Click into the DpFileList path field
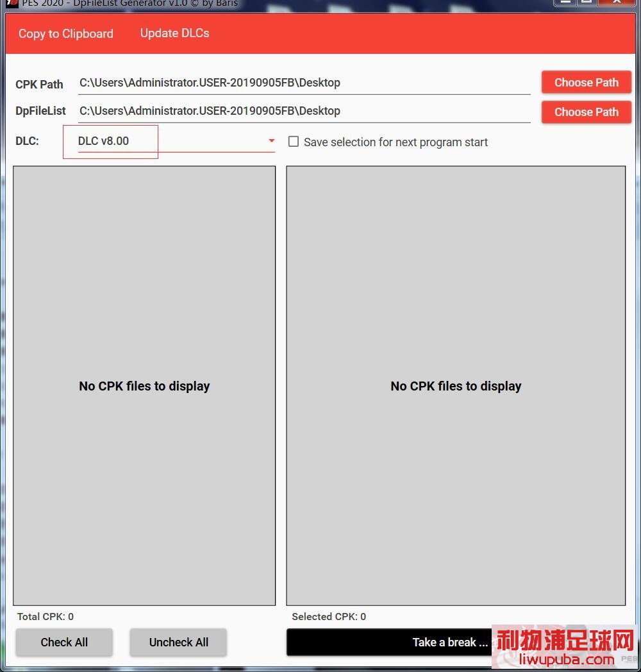 (x=304, y=112)
